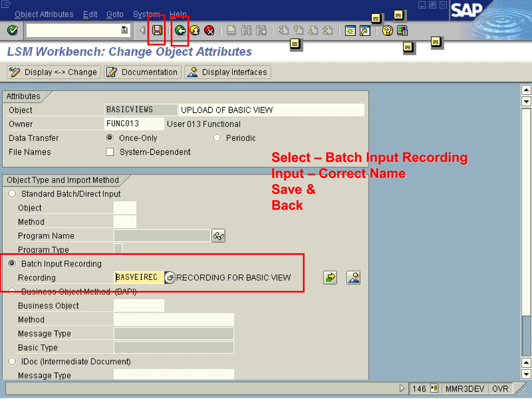The height and width of the screenshot is (399, 532).
Task: Click the Display Interfaces button
Action: point(228,72)
